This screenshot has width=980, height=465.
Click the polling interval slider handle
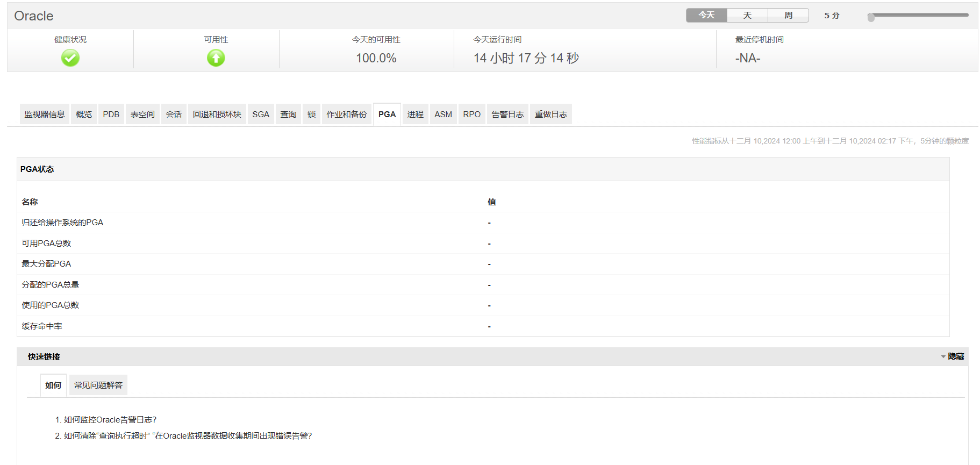871,17
